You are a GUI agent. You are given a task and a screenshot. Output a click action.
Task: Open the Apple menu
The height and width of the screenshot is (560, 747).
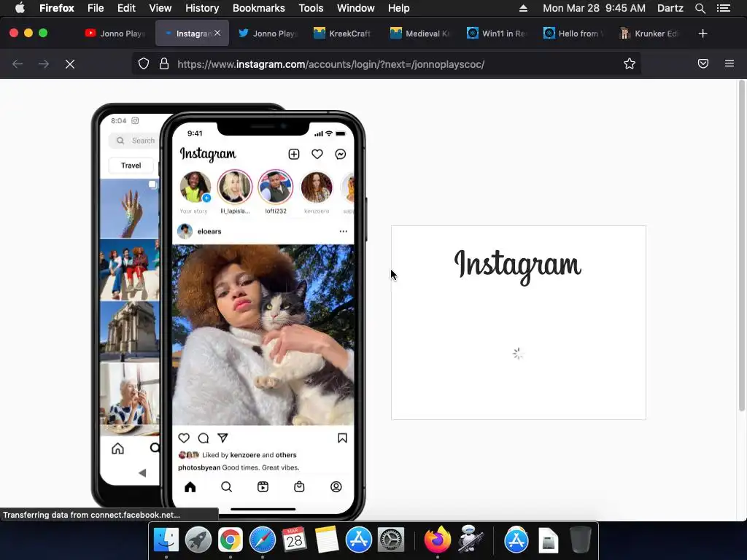20,8
